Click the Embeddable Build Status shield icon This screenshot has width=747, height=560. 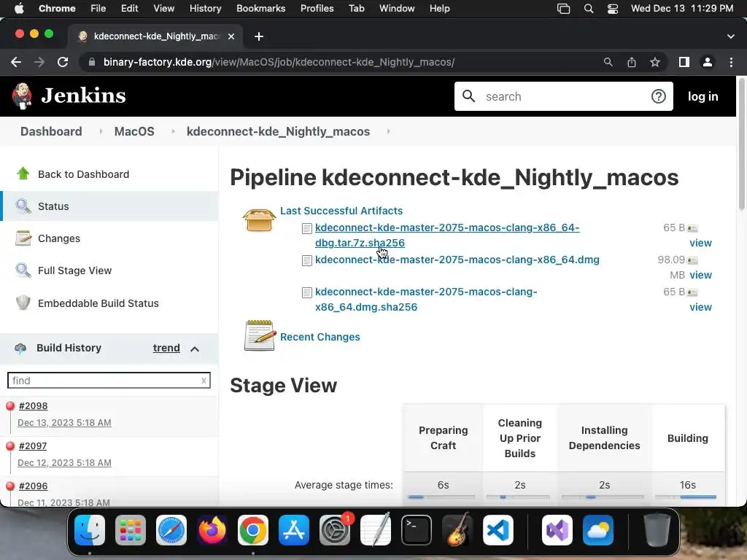point(23,303)
